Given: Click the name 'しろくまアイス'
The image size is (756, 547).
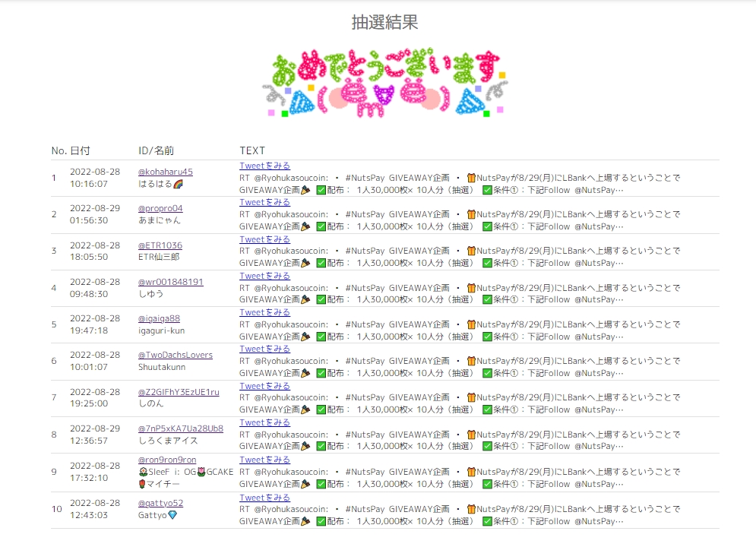Looking at the screenshot, I should 168,441.
